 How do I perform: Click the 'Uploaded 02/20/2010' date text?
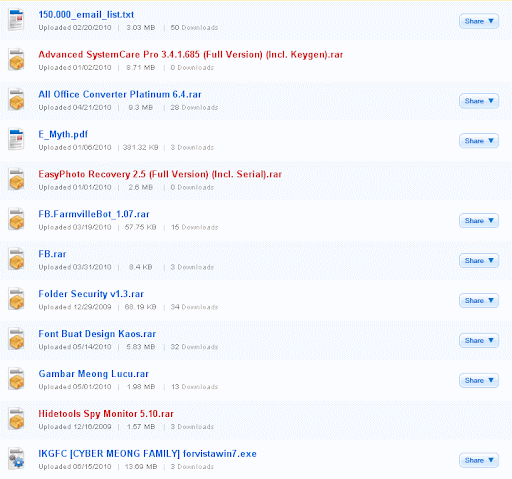[75, 28]
